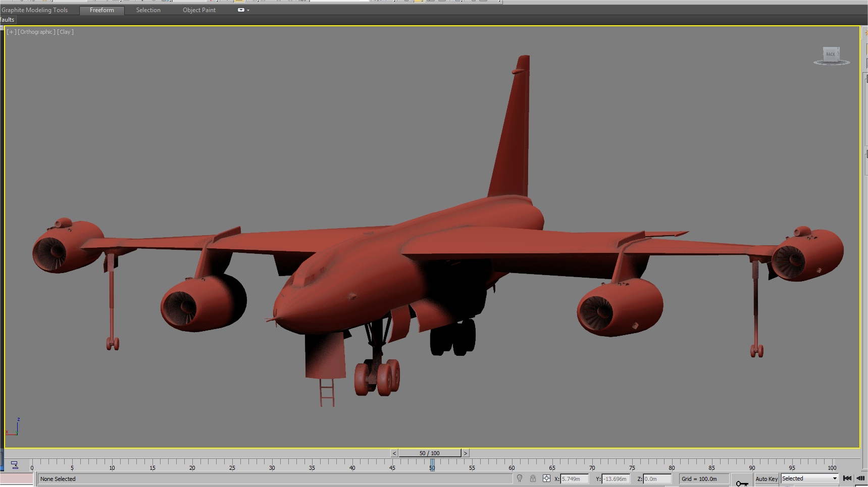Open the Orthographic viewport label menu
Viewport: 868px width, 487px height.
(x=36, y=32)
